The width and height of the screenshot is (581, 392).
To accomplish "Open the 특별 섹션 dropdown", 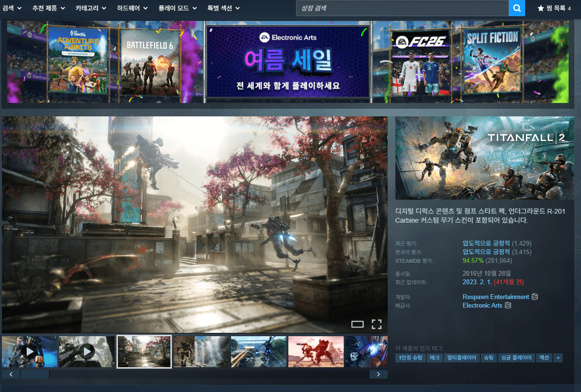I will (223, 8).
